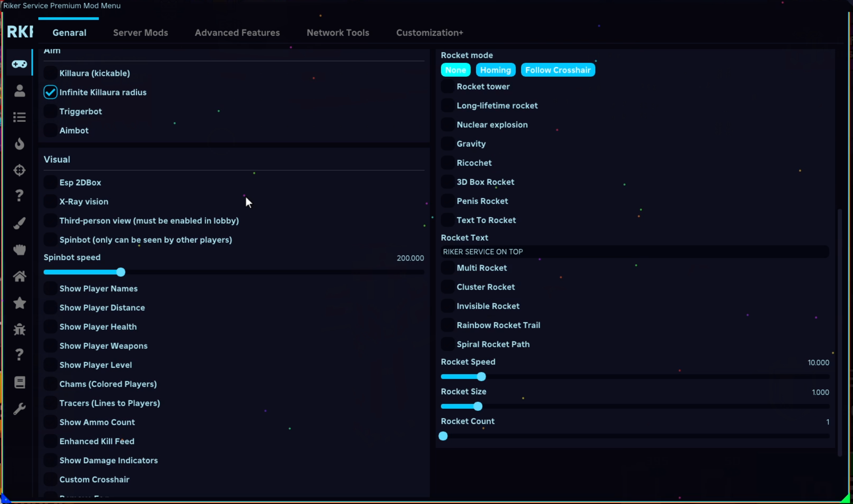The height and width of the screenshot is (504, 853).
Task: Open the crosshair target sidebar icon
Action: 19,170
